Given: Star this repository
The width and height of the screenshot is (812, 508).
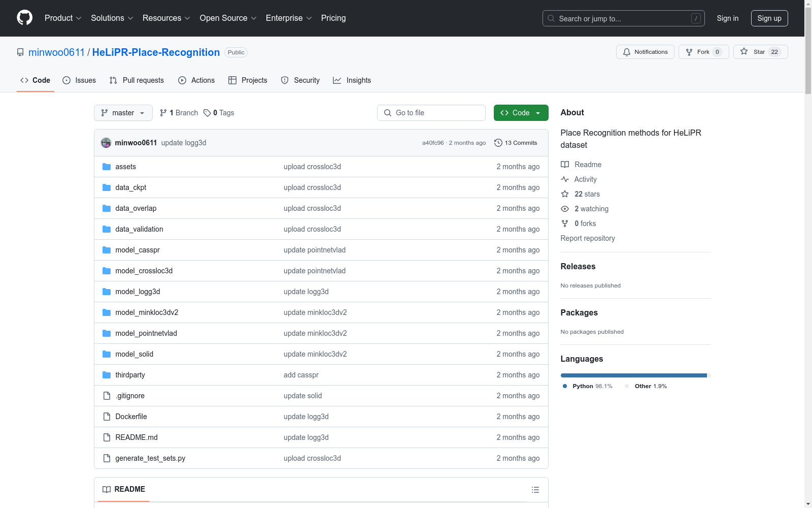Looking at the screenshot, I should (760, 52).
